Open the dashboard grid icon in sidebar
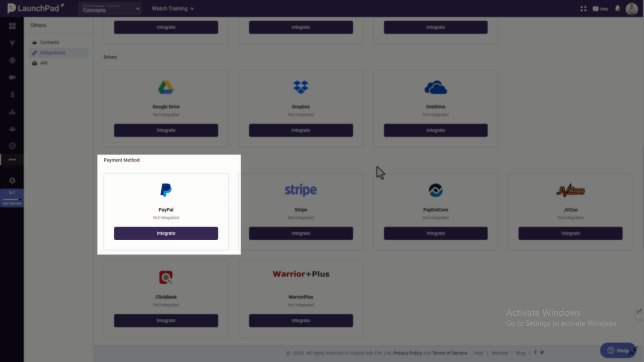 12,26
